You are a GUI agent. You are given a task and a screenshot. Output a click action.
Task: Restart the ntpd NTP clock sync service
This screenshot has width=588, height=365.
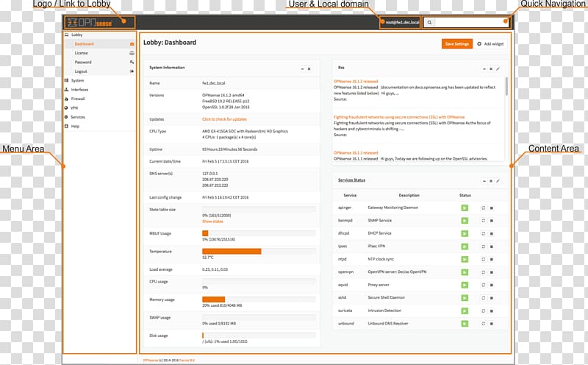pos(484,260)
